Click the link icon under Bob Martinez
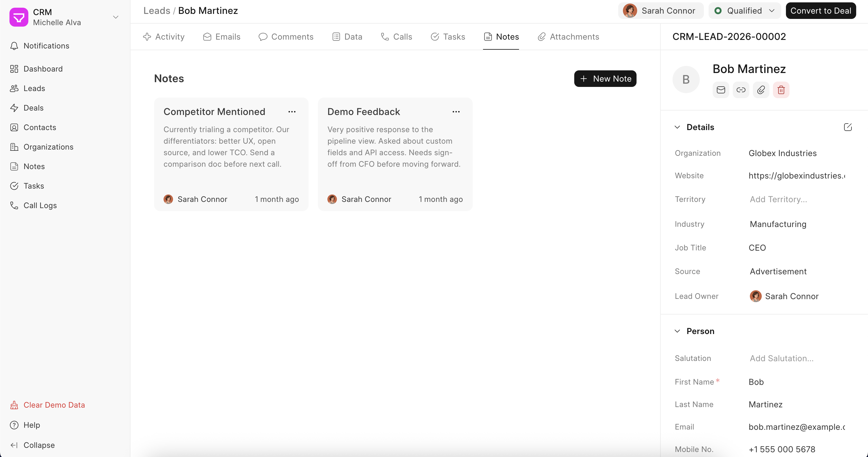 coord(741,90)
